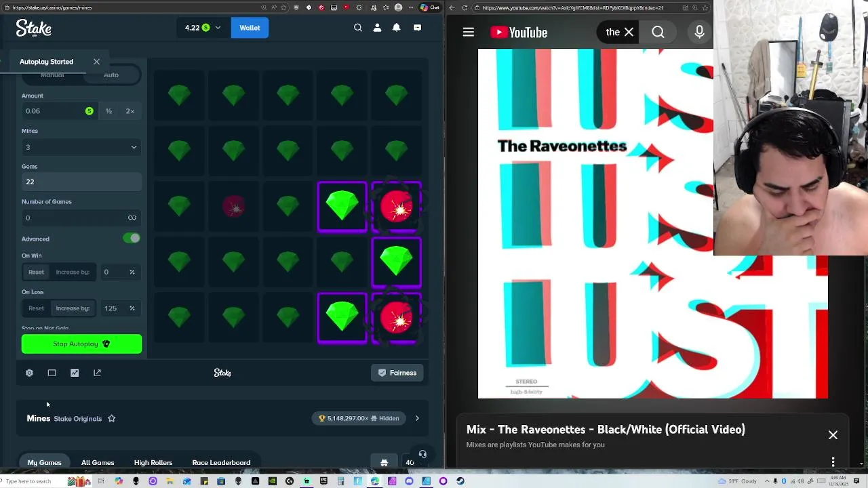Open Discord from the taskbar

pyautogui.click(x=409, y=481)
